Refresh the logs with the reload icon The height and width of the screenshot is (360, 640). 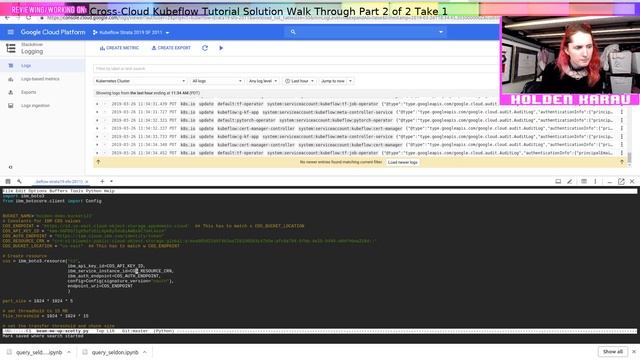point(205,48)
